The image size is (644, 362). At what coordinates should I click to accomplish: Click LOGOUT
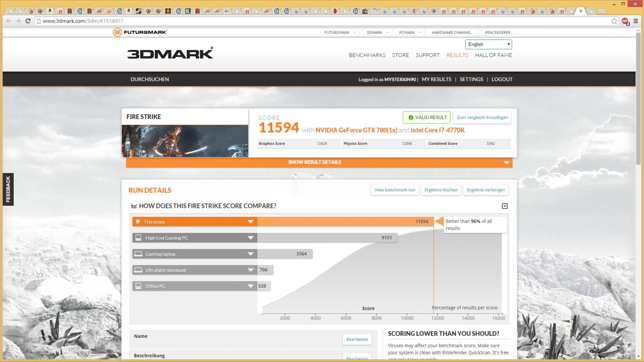tap(502, 79)
